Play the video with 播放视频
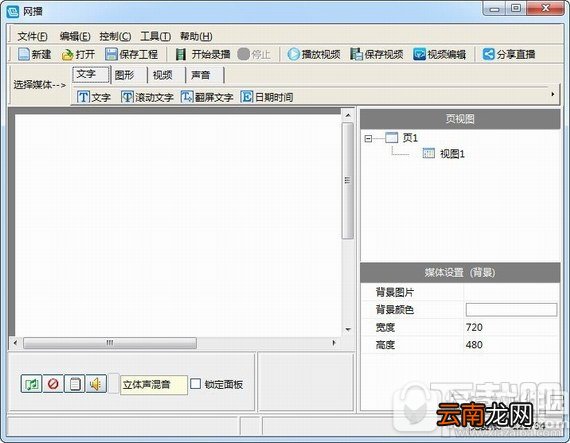The image size is (570, 443). point(314,55)
